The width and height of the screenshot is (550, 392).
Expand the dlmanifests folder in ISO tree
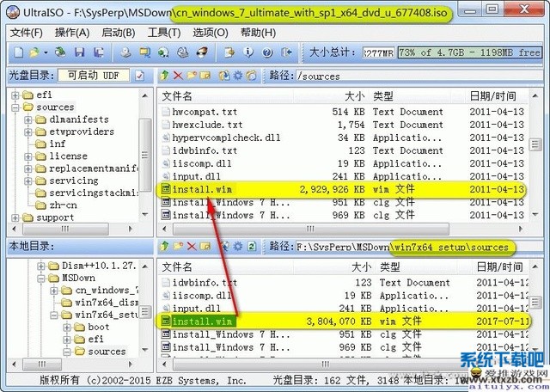[29, 119]
